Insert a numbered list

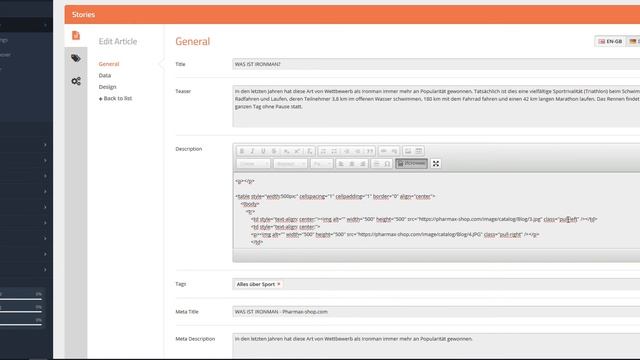tap(323, 151)
